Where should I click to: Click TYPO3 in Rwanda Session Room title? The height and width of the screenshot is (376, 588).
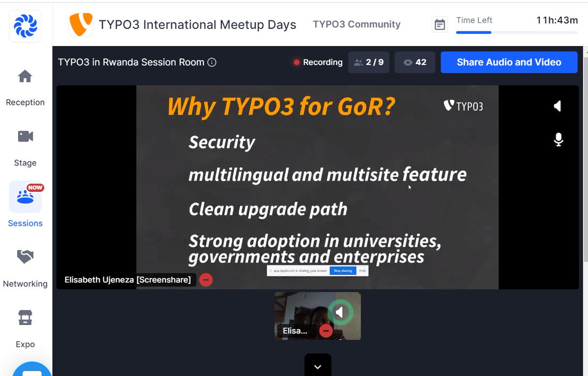click(x=131, y=62)
